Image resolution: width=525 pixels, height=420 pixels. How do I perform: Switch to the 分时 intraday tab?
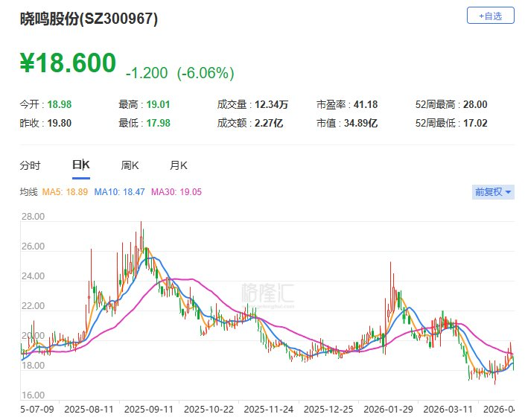31,165
